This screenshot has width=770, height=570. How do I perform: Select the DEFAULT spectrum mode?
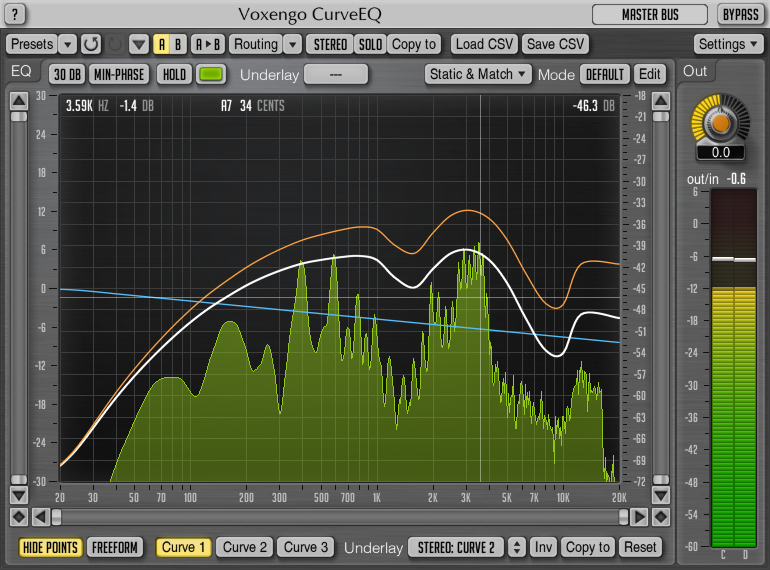click(x=605, y=75)
